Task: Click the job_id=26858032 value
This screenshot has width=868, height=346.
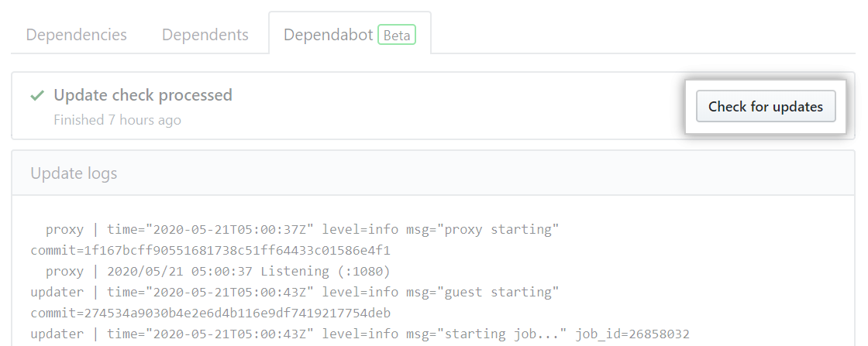Action: pos(631,334)
